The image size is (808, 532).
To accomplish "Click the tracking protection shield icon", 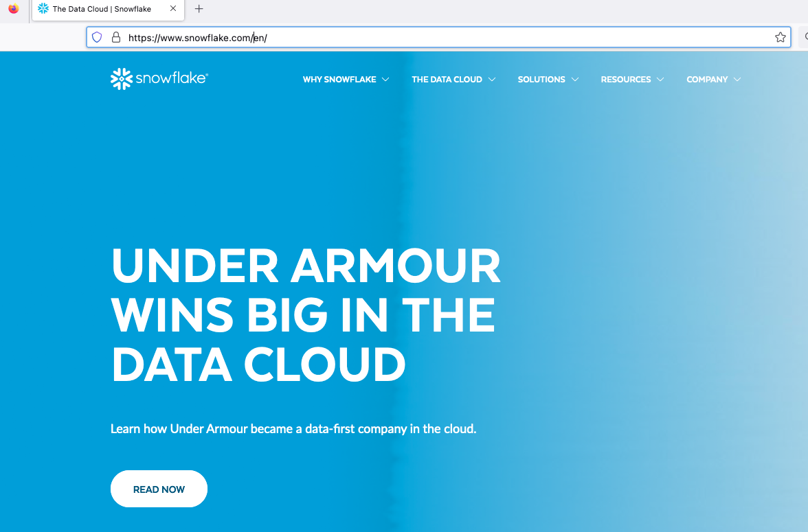I will point(97,37).
